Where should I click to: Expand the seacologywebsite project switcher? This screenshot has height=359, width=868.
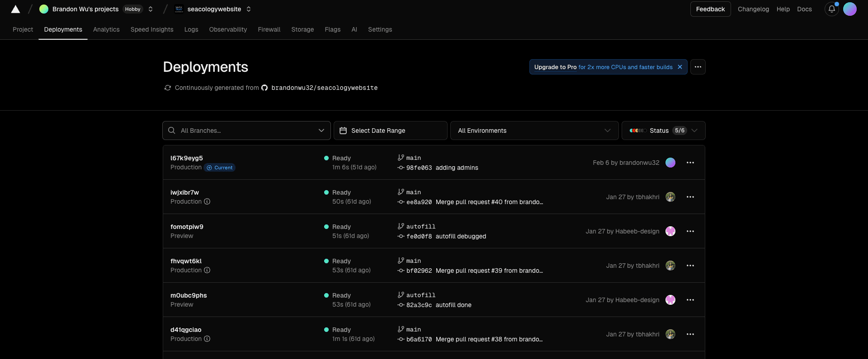[249, 9]
